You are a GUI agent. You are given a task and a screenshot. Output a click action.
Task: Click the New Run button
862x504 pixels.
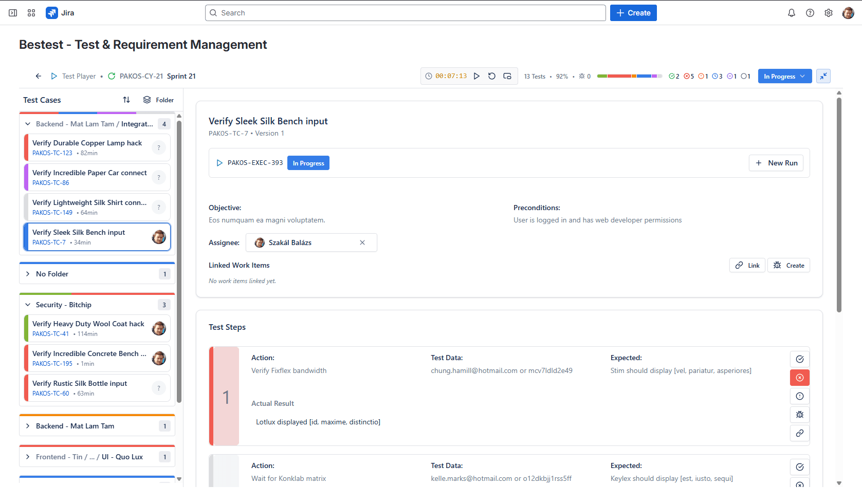776,163
